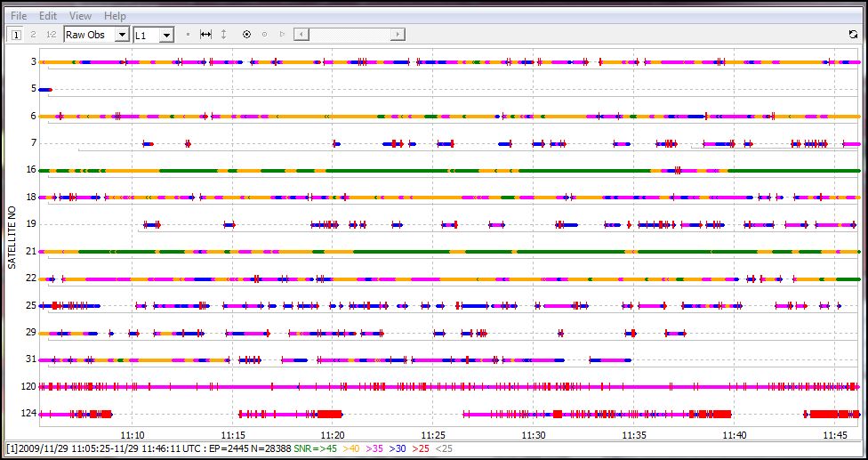The height and width of the screenshot is (460, 868).
Task: Open the Help menu
Action: pos(115,16)
